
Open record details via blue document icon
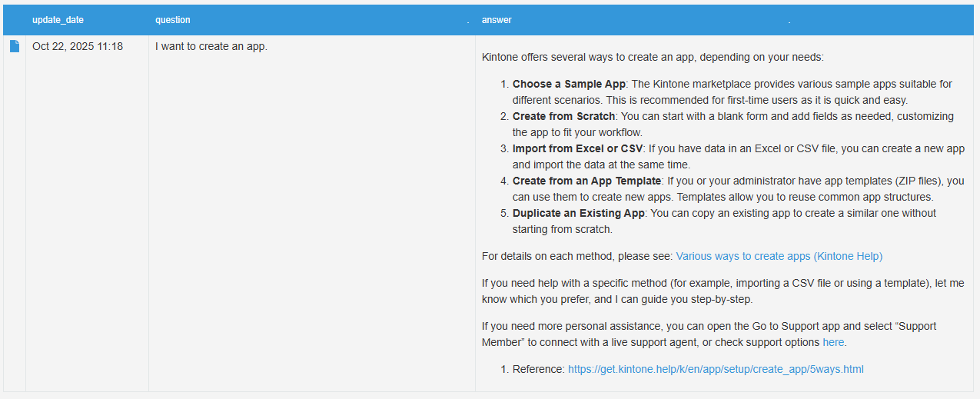15,46
